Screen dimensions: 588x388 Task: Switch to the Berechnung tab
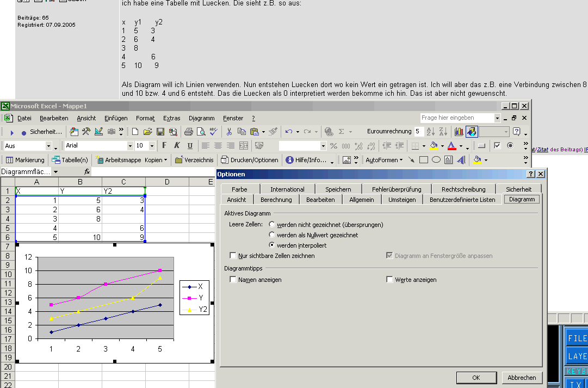276,200
